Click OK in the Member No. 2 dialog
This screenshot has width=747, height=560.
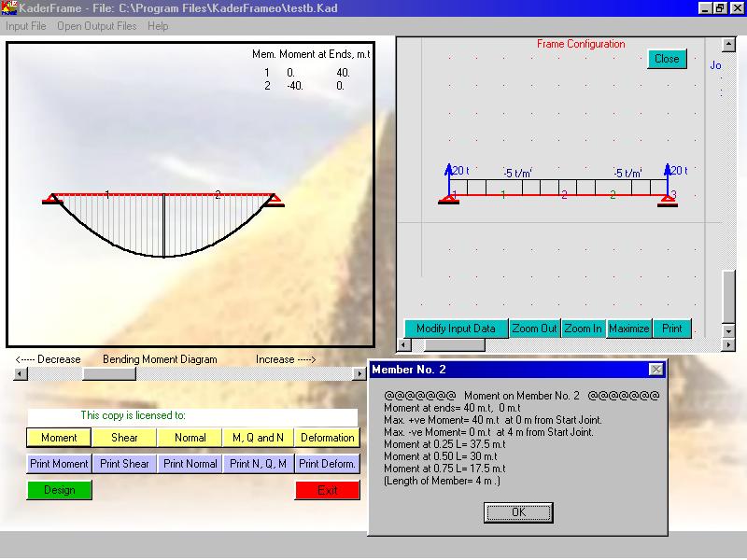click(518, 511)
